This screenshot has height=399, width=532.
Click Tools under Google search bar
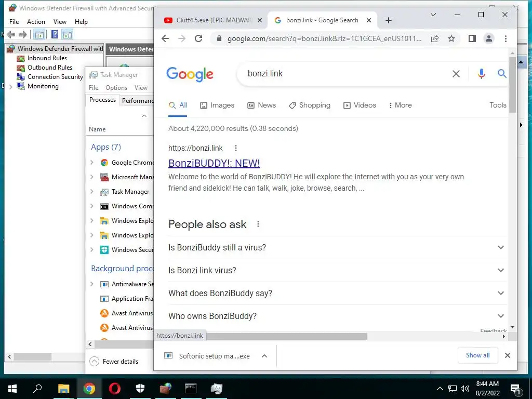point(497,105)
